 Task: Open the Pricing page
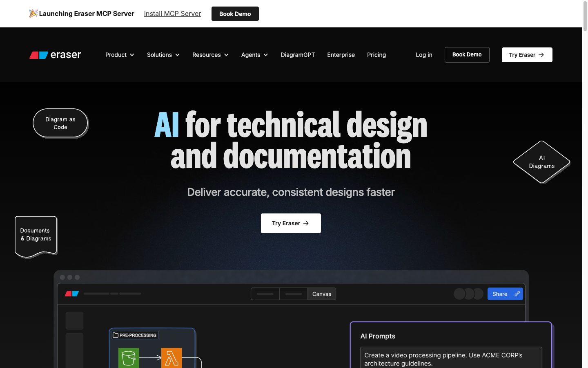click(376, 55)
